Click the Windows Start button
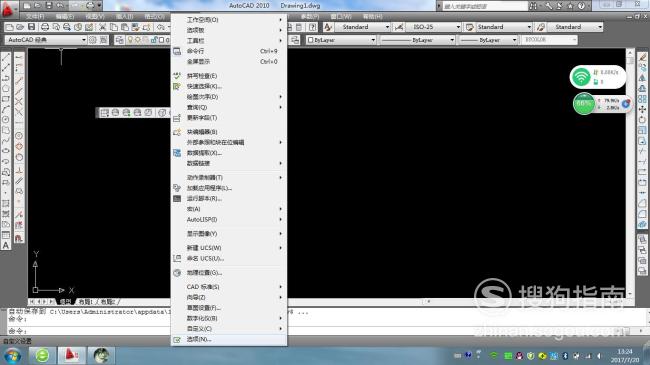 coord(12,355)
